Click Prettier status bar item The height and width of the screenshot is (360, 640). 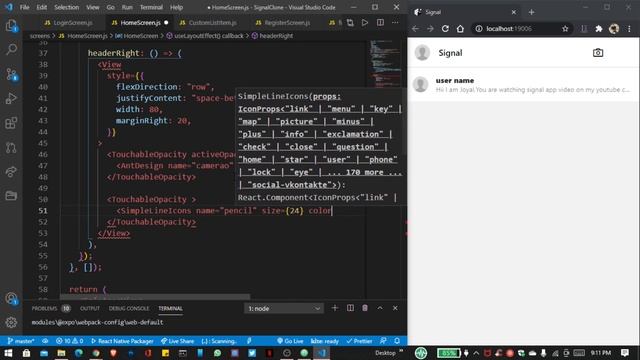point(359,341)
